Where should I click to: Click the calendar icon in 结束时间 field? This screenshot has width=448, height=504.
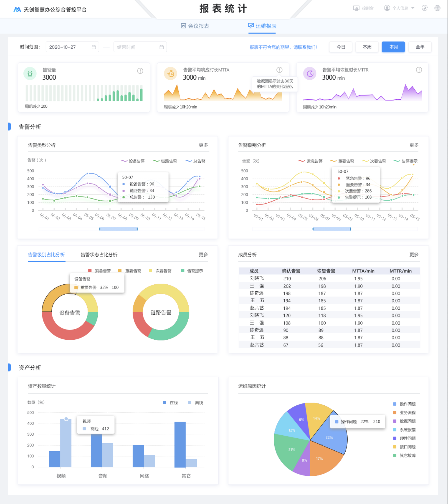tap(161, 47)
